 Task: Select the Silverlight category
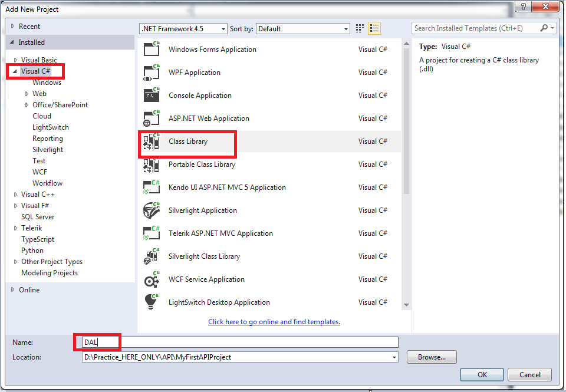pos(48,150)
